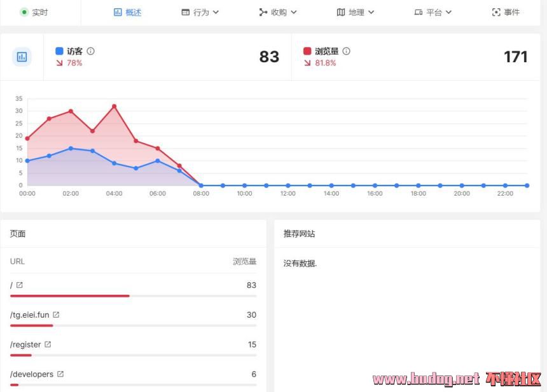Image resolution: width=547 pixels, height=392 pixels.
Task: Click the chart view button beside 访客
Action: [22, 57]
